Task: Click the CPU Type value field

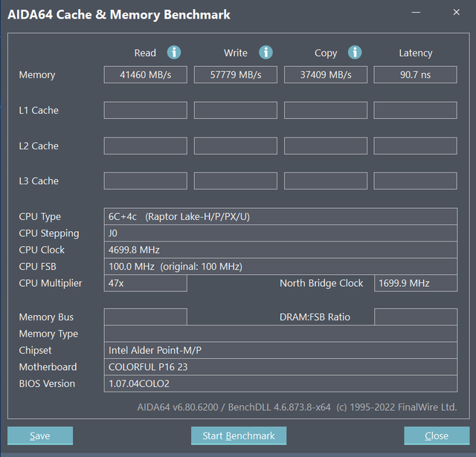Action: [x=280, y=216]
